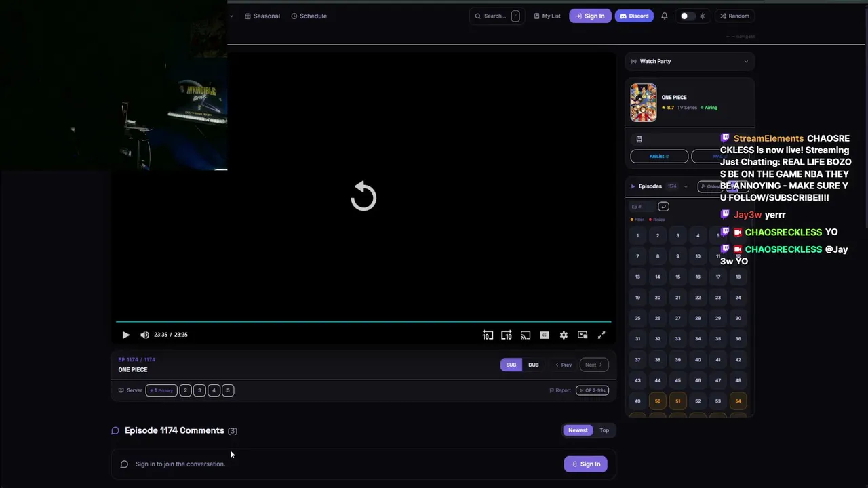
Task: Focus the Search field
Action: pyautogui.click(x=497, y=16)
